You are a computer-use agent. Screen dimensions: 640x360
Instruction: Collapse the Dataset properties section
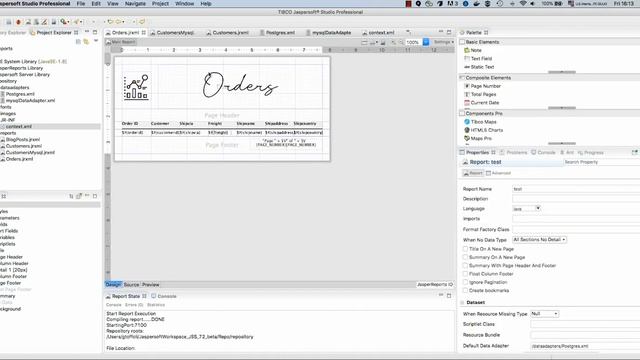tap(462, 302)
